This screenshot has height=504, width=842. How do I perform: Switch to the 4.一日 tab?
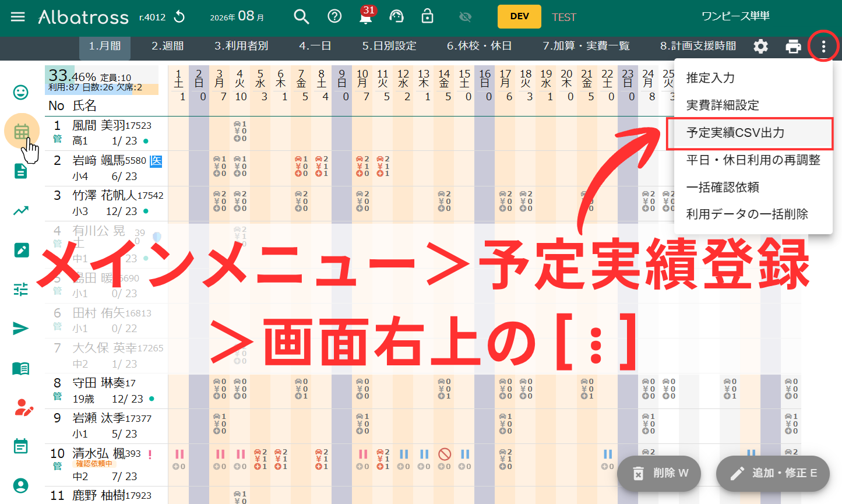click(x=315, y=46)
